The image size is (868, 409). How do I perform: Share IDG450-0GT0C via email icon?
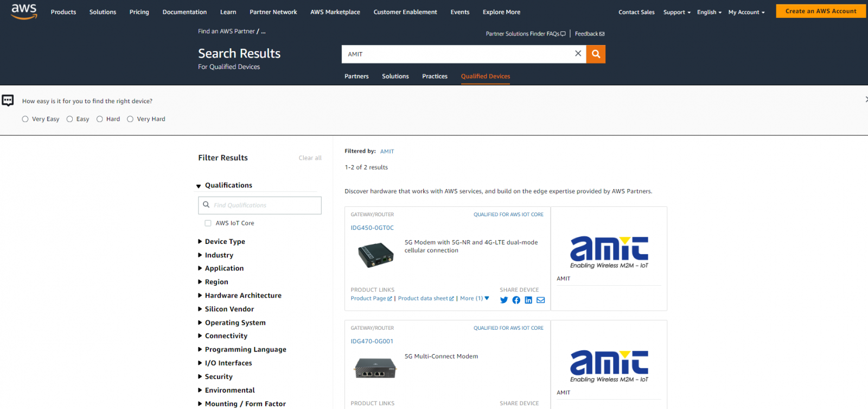(541, 300)
